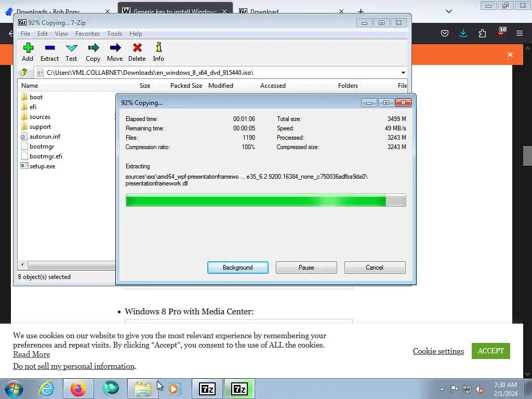Click the muted volume tray icon
Viewport: 532px width, 399px height.
point(480,390)
